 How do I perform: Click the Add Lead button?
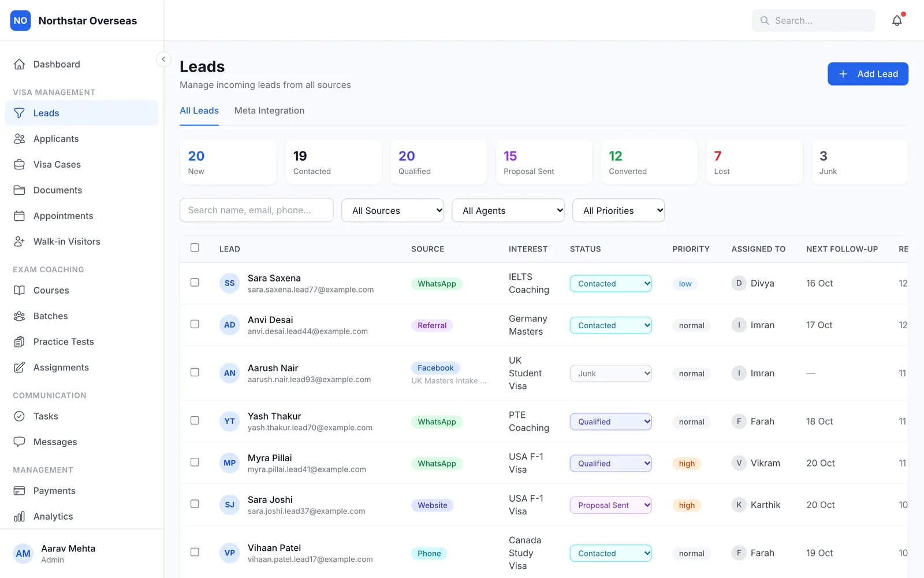868,74
